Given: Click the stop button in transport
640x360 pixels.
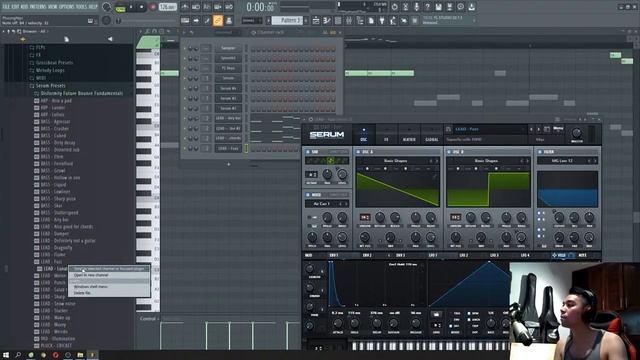Looking at the screenshot, I should click(142, 7).
